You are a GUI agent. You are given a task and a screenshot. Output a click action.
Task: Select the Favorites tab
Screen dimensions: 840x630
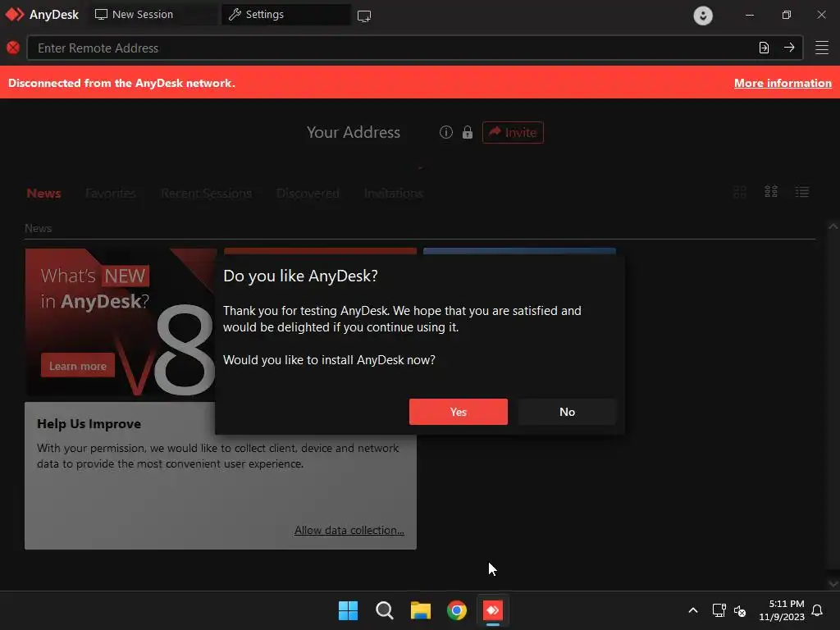[111, 194]
